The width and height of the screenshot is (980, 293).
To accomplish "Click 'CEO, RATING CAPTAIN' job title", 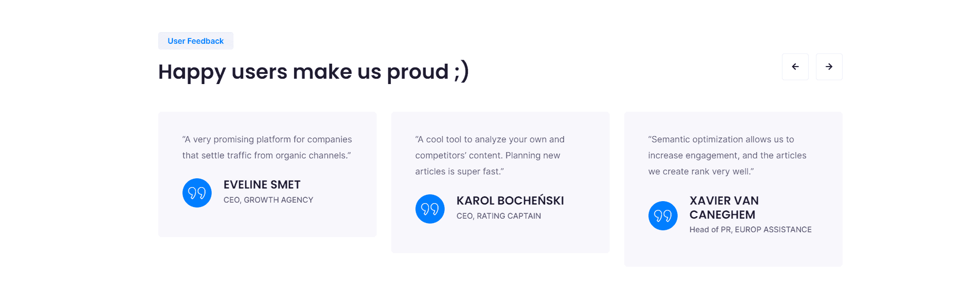I will (x=498, y=216).
